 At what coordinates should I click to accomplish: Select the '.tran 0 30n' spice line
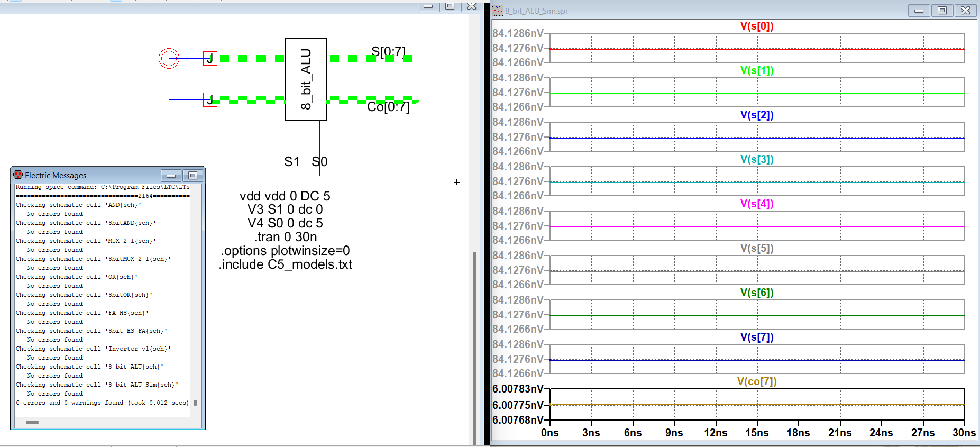point(285,237)
